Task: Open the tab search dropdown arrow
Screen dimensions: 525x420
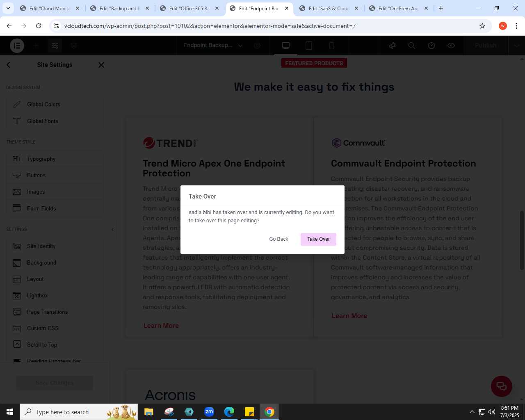Action: point(8,8)
